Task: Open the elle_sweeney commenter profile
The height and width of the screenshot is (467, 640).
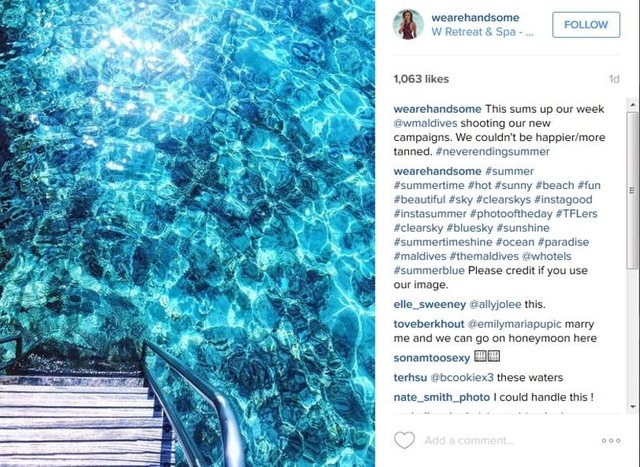Action: pyautogui.click(x=430, y=305)
